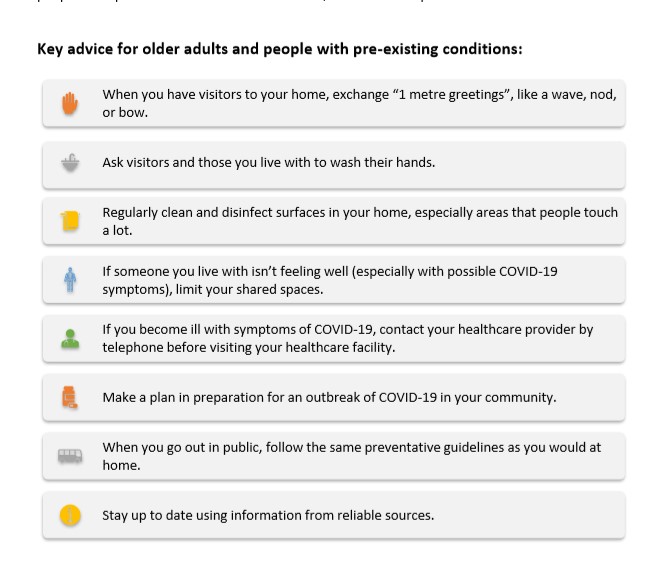Image resolution: width=672 pixels, height=577 pixels.
Task: Click the green person icon
Action: pyautogui.click(x=69, y=339)
